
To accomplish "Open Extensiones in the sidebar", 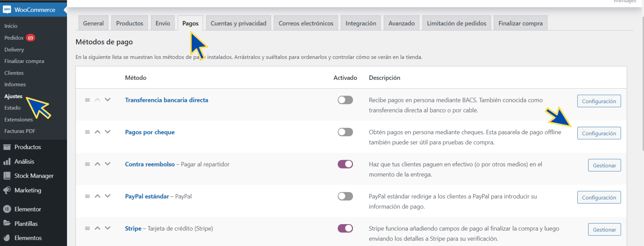I will point(19,119).
